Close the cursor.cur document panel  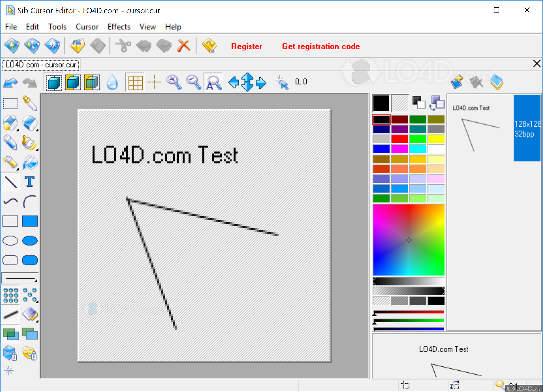536,63
